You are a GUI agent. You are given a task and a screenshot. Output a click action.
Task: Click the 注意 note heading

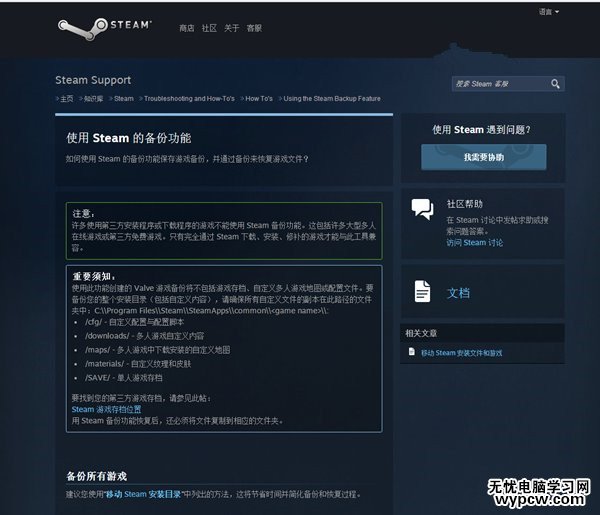click(x=83, y=213)
